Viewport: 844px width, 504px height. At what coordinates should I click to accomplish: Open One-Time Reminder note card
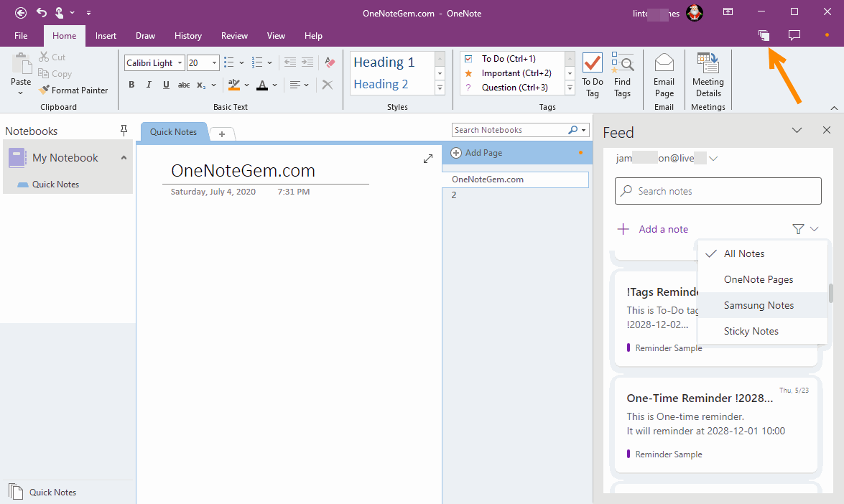(x=716, y=425)
